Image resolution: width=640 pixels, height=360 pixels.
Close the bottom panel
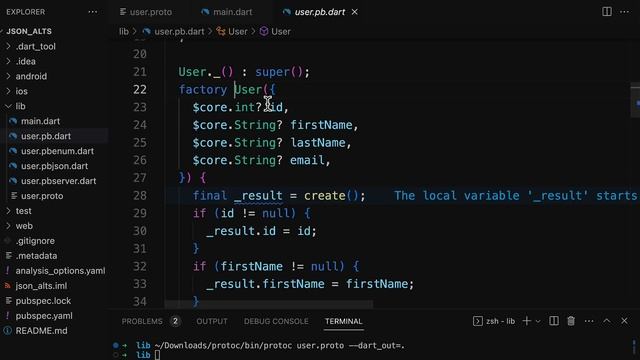(x=624, y=321)
